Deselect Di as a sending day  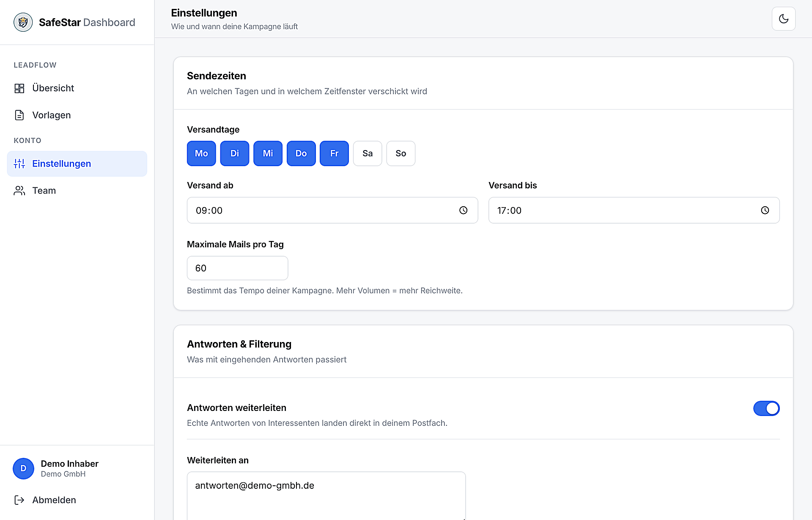[235, 153]
